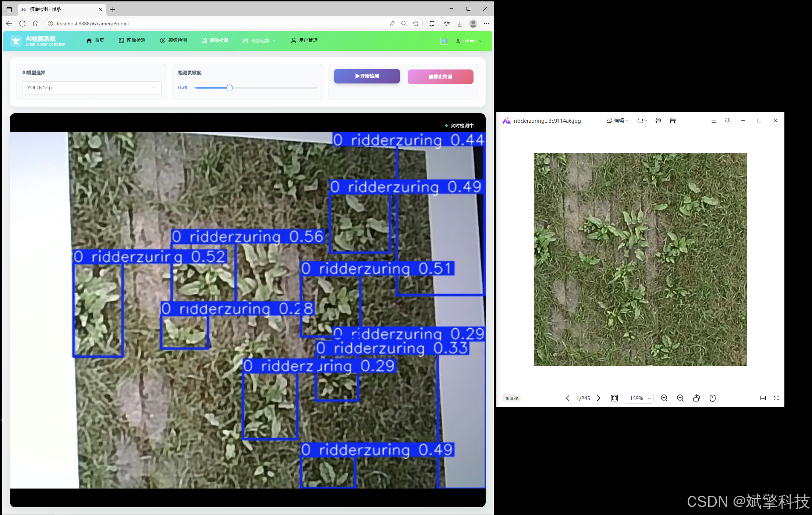Pin the image viewer window on top

[727, 121]
